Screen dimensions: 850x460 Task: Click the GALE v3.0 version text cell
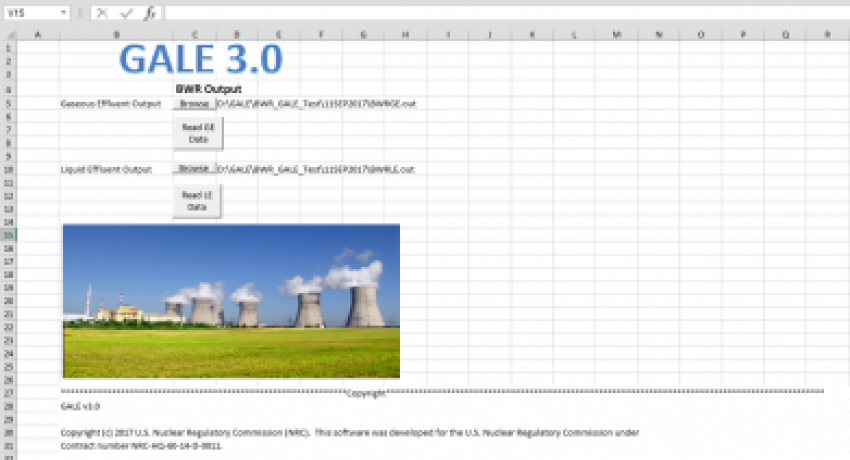(80, 406)
